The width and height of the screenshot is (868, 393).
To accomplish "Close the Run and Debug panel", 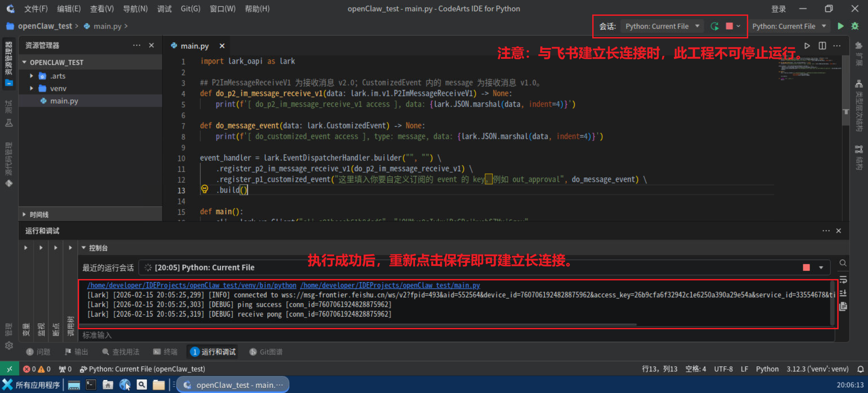I will 839,231.
